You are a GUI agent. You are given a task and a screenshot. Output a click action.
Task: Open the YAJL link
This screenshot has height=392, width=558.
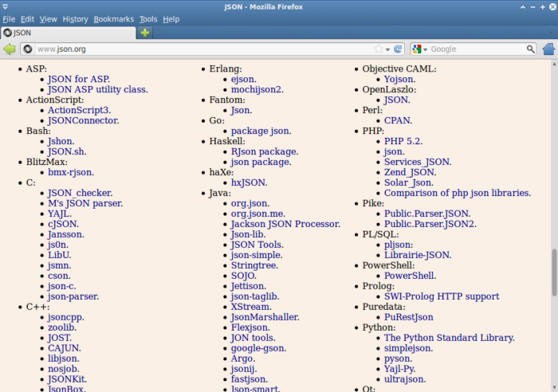[60, 214]
